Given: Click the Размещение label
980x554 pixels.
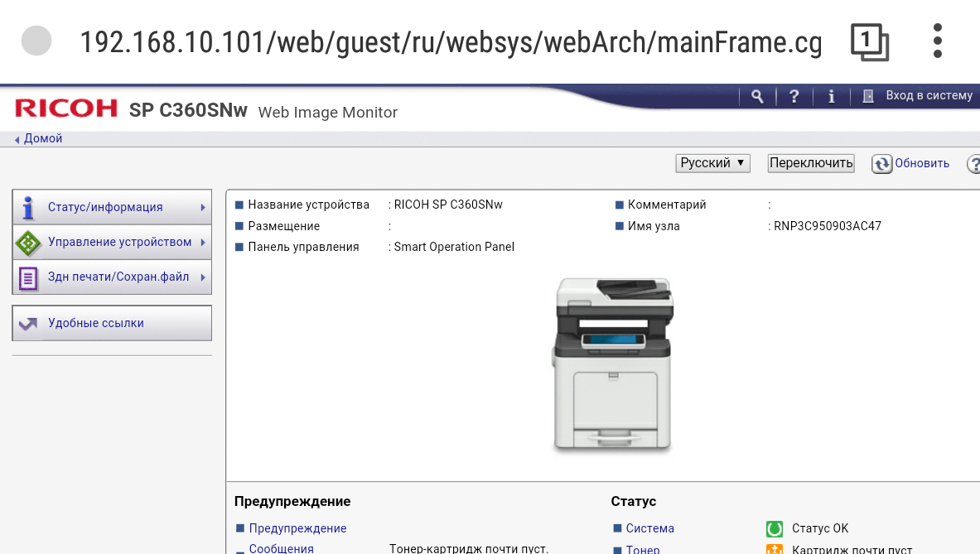Looking at the screenshot, I should click(x=284, y=226).
